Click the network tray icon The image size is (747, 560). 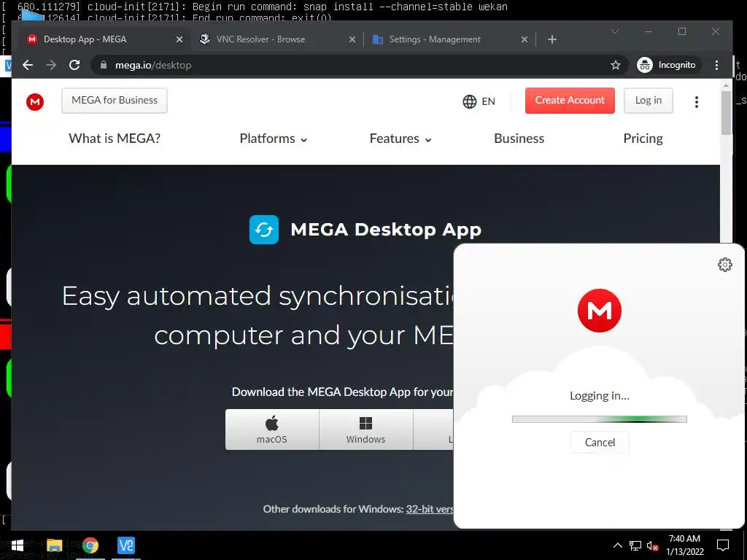[635, 545]
